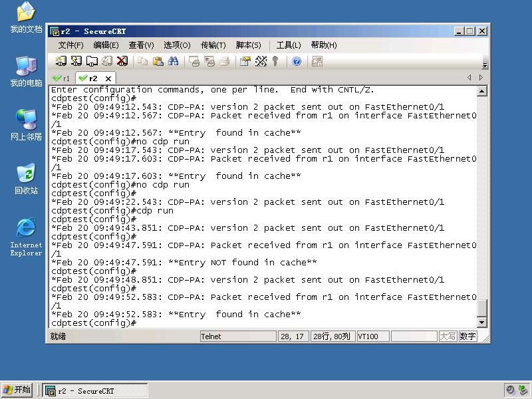Click r2 - SecureCRT taskbar button

point(95,390)
